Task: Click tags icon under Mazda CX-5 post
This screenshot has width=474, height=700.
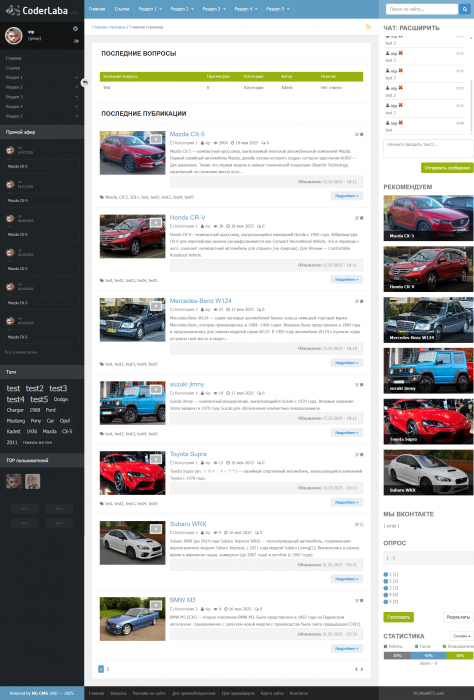Action: [102, 197]
